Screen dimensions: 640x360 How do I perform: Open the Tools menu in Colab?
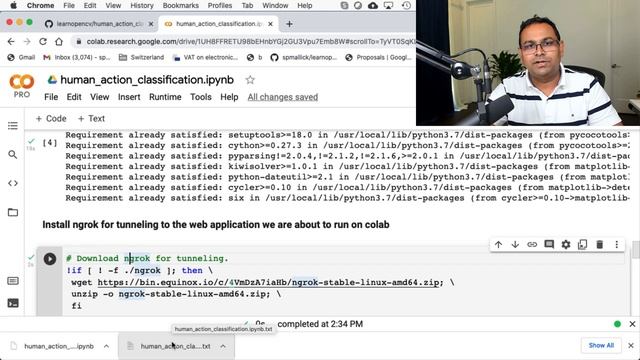[x=201, y=97]
